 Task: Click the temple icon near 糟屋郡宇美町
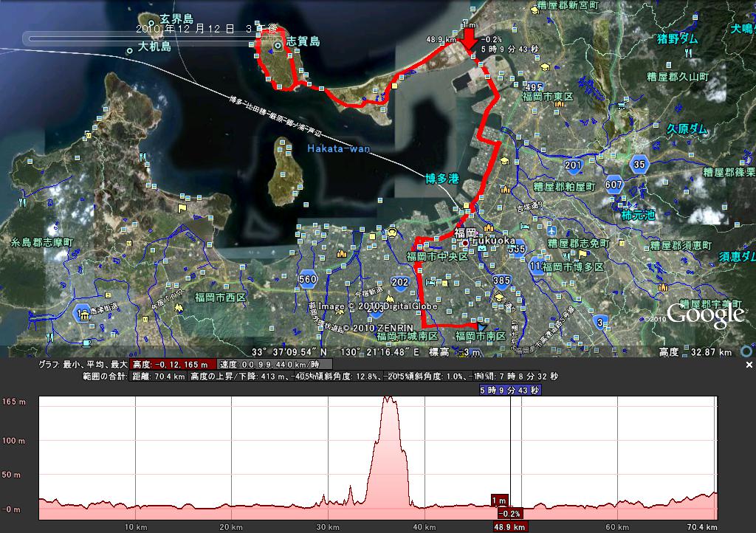663,288
